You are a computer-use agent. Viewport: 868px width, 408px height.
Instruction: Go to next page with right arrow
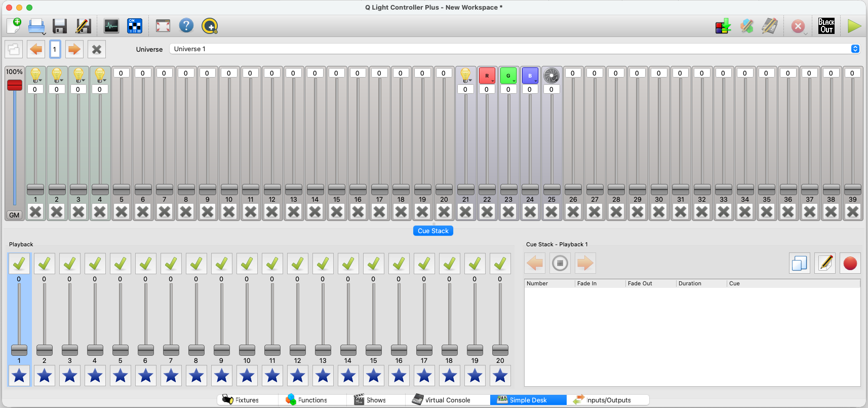[74, 49]
